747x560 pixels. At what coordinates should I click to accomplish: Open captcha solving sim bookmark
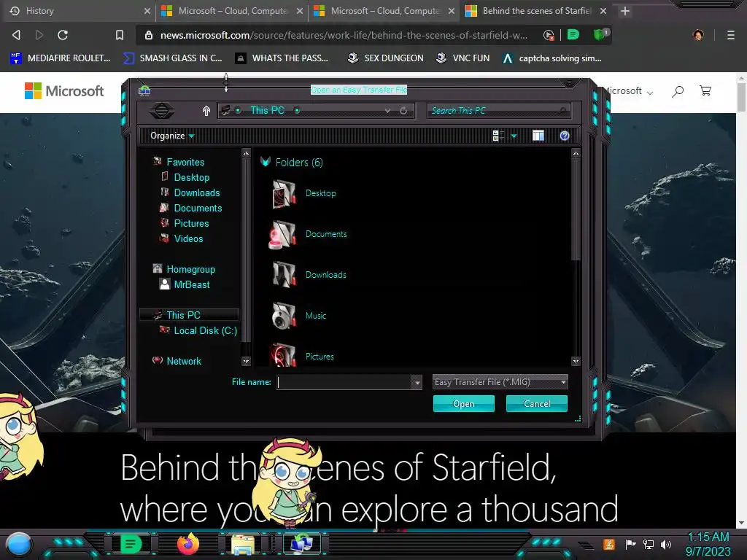[552, 58]
